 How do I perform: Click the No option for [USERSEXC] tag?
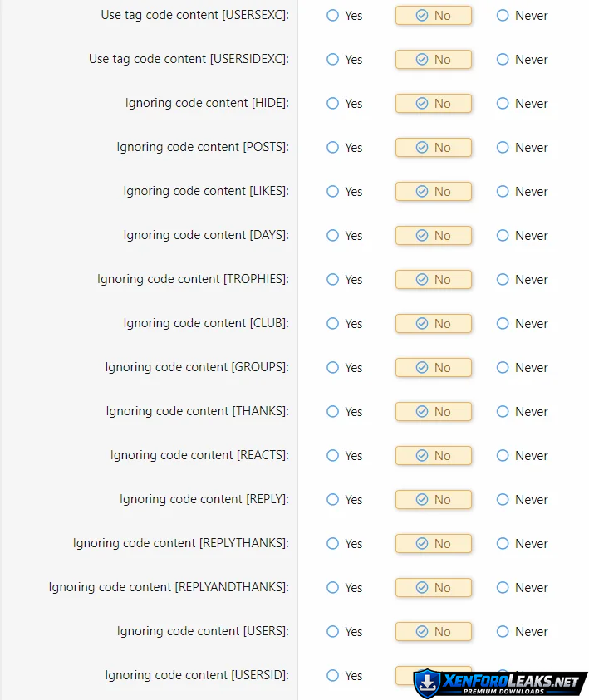(x=433, y=16)
